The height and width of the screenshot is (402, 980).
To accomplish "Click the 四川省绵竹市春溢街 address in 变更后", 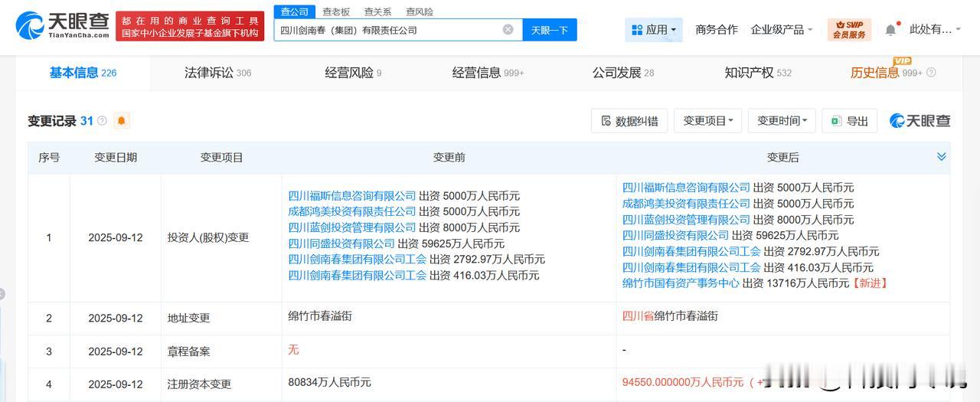I will 670,315.
